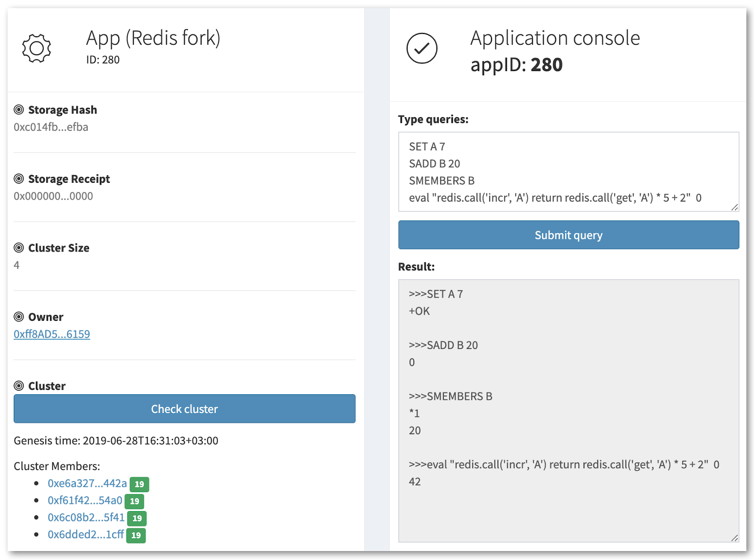Viewport: 754px width, 560px height.
Task: Open cluster member 0x6c08b2...5f41
Action: [x=86, y=517]
